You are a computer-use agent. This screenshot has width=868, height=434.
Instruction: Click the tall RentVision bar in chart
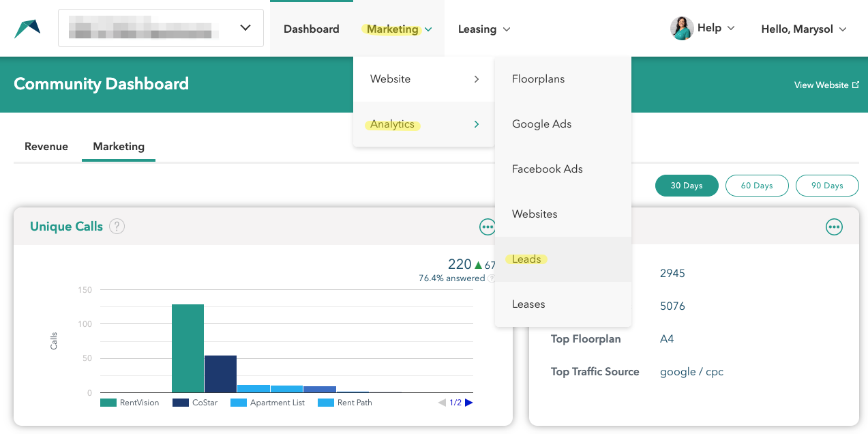(188, 349)
